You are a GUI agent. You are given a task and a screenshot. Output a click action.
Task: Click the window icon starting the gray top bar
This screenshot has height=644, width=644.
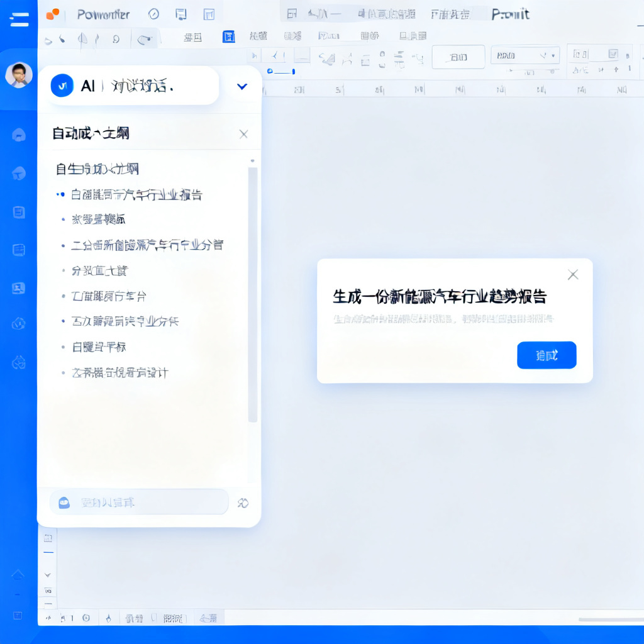(x=292, y=14)
